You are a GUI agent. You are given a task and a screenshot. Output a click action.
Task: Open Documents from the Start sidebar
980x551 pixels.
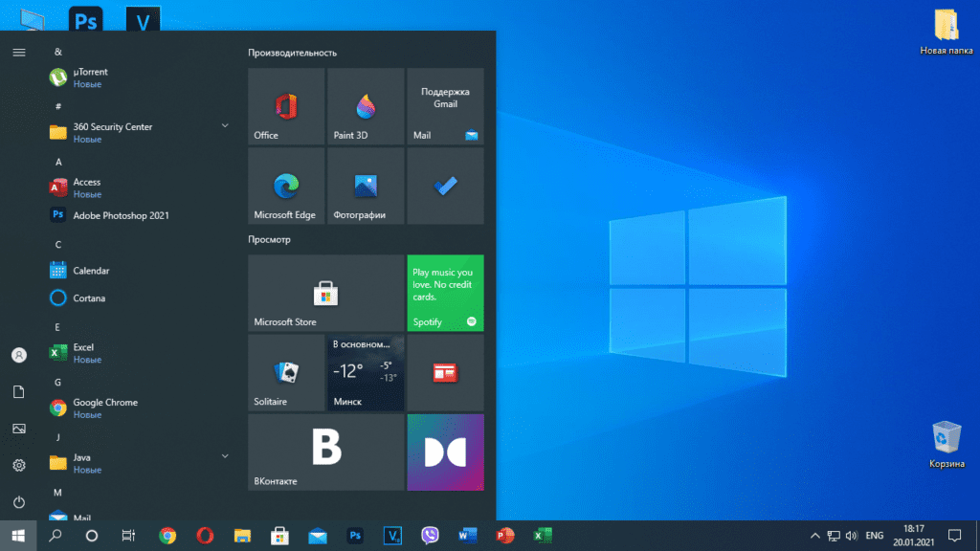19,391
